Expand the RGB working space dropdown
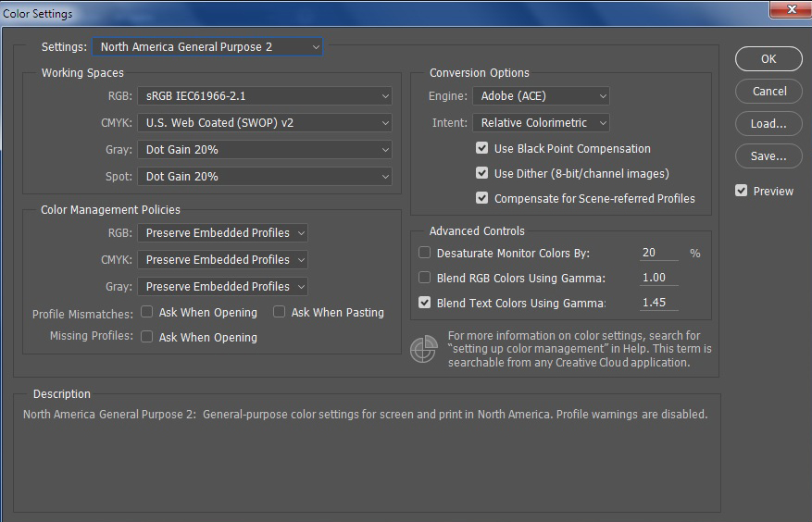 pos(265,95)
